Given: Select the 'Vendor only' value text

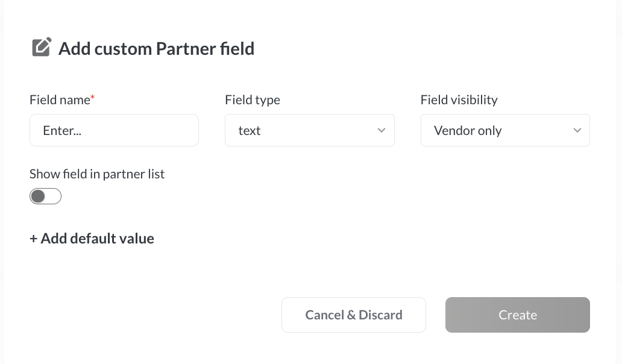Looking at the screenshot, I should pyautogui.click(x=468, y=131).
